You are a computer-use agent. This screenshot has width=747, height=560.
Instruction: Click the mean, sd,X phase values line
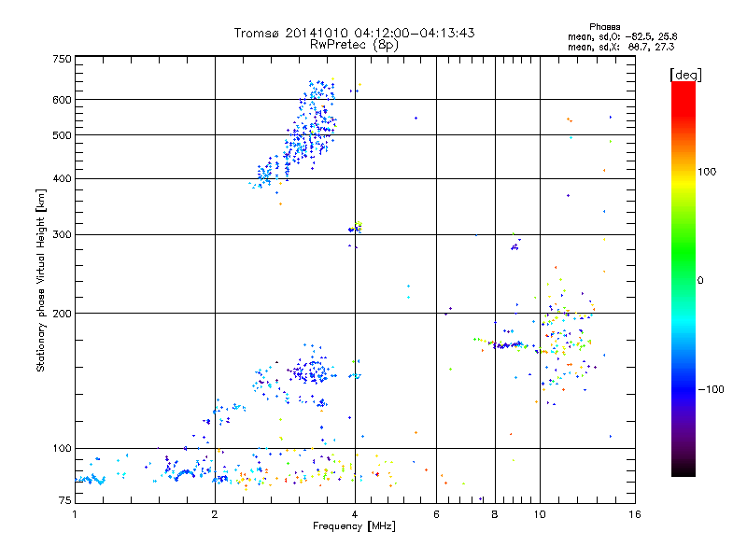(x=621, y=47)
